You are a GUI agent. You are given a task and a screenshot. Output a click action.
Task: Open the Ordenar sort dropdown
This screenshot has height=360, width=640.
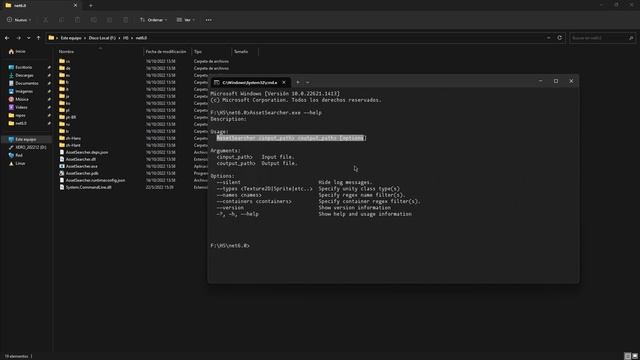click(x=153, y=20)
